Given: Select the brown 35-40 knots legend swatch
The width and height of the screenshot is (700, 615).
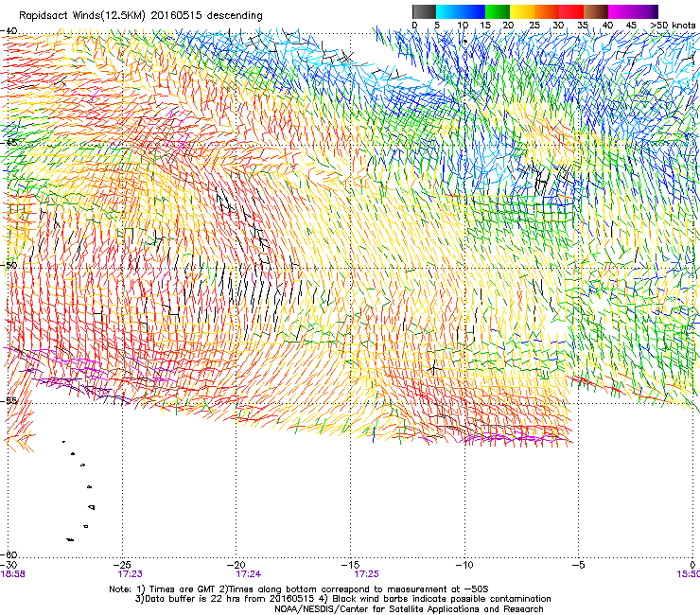Looking at the screenshot, I should pyautogui.click(x=596, y=11).
